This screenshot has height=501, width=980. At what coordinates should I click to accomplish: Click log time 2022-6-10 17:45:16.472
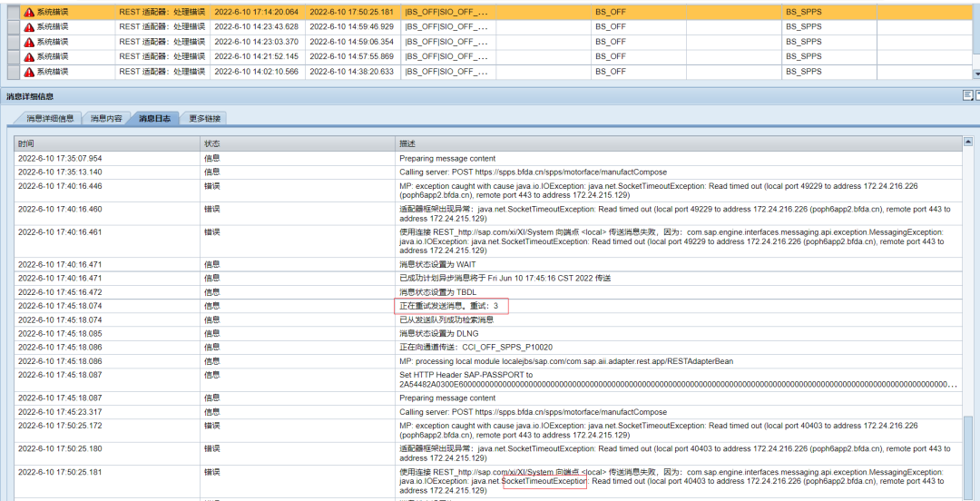click(x=59, y=292)
